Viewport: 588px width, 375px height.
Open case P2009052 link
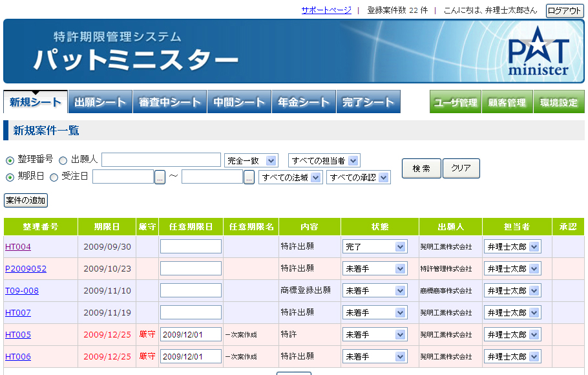[26, 269]
